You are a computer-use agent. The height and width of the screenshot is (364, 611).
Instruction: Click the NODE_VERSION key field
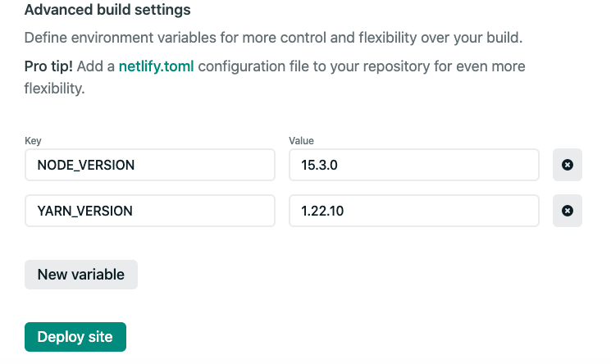pos(150,165)
